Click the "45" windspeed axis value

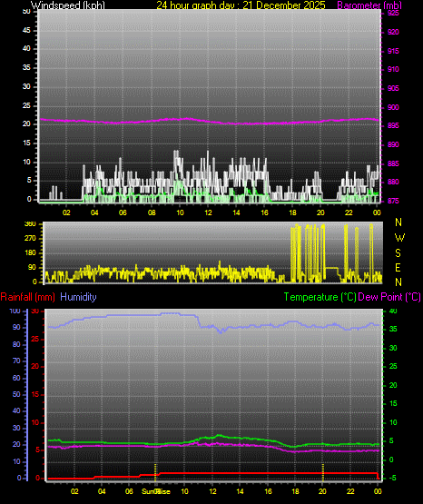pyautogui.click(x=26, y=30)
